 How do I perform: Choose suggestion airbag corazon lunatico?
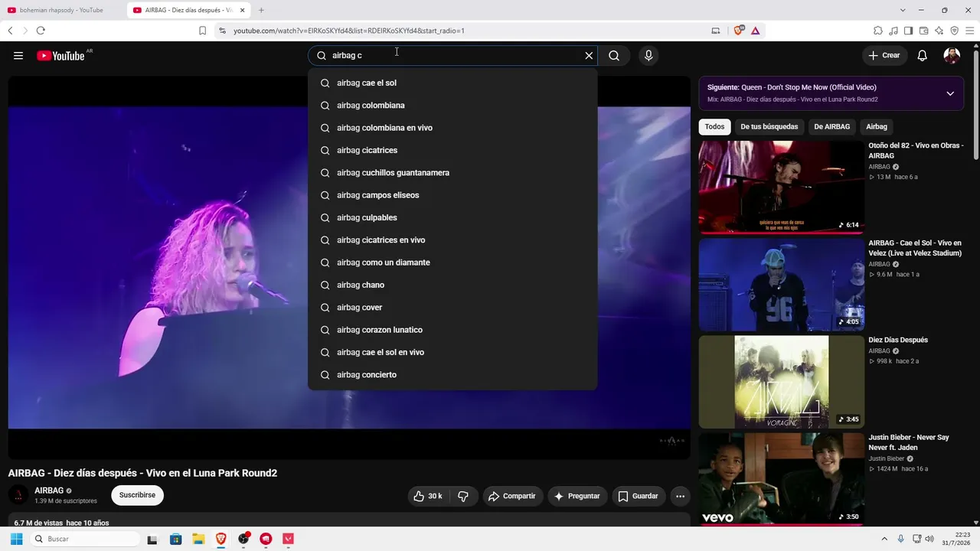(452, 330)
